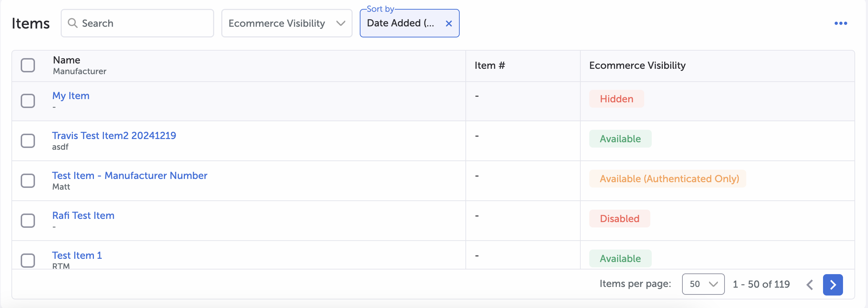Click the search magnifier icon
This screenshot has height=308, width=868.
pyautogui.click(x=72, y=23)
